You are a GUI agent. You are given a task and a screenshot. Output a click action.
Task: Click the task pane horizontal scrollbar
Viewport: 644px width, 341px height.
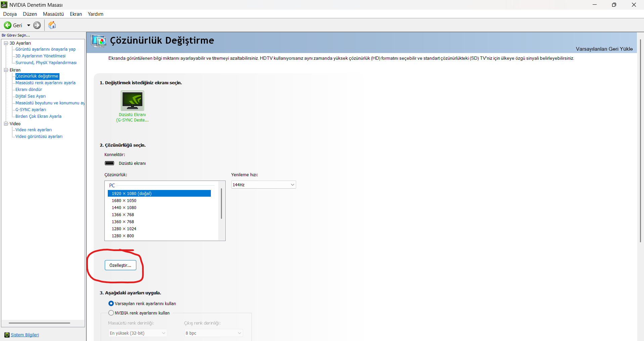coord(39,323)
